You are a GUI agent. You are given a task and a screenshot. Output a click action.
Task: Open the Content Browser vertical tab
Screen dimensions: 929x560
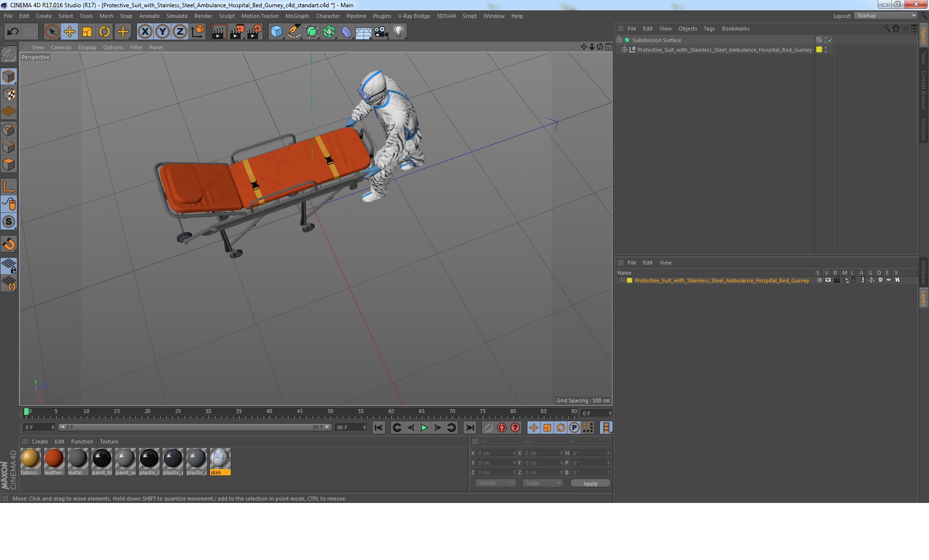click(924, 90)
